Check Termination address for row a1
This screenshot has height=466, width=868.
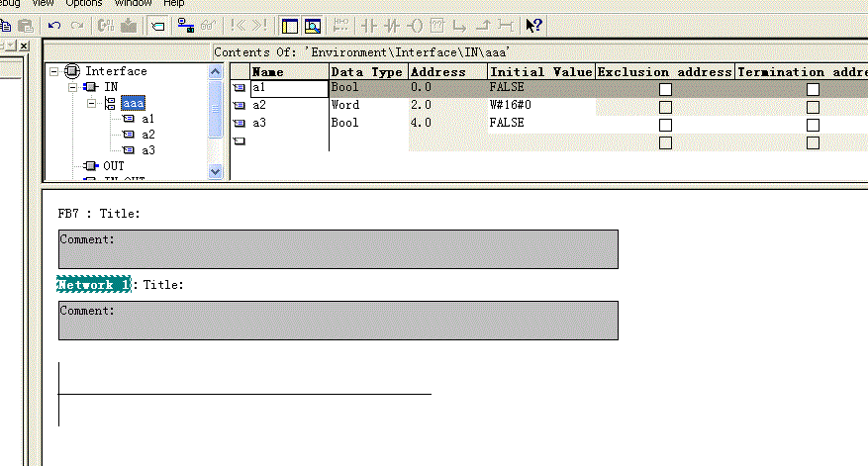[x=813, y=89]
